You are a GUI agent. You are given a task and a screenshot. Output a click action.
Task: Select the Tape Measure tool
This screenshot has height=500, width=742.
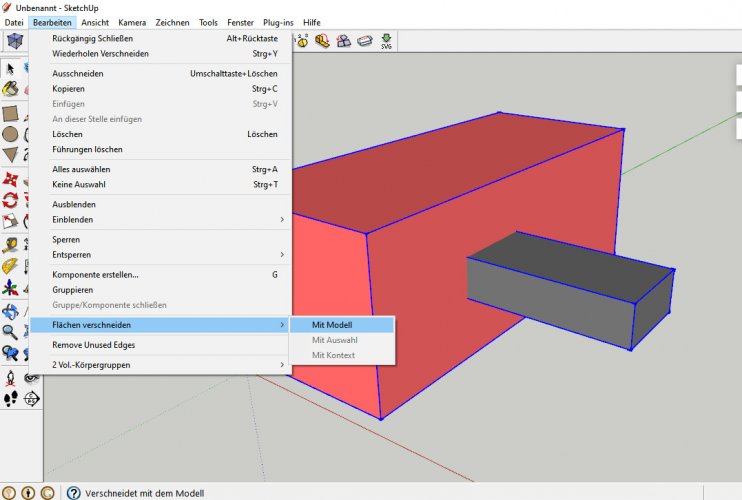pyautogui.click(x=10, y=245)
